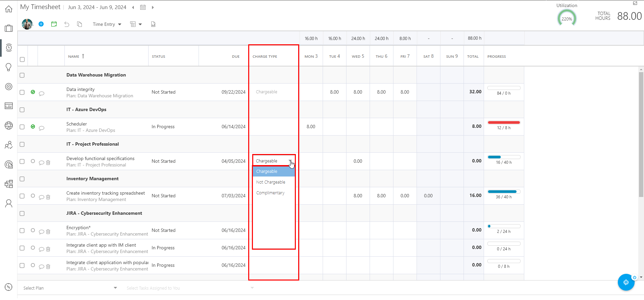Select Chargeable option in dropdown list
644x300 pixels.
tap(274, 171)
